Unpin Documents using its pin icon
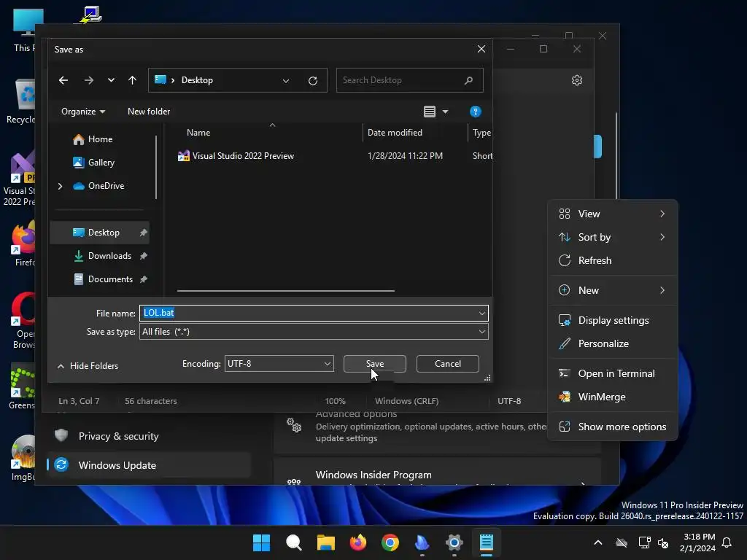The width and height of the screenshot is (747, 560). [143, 279]
